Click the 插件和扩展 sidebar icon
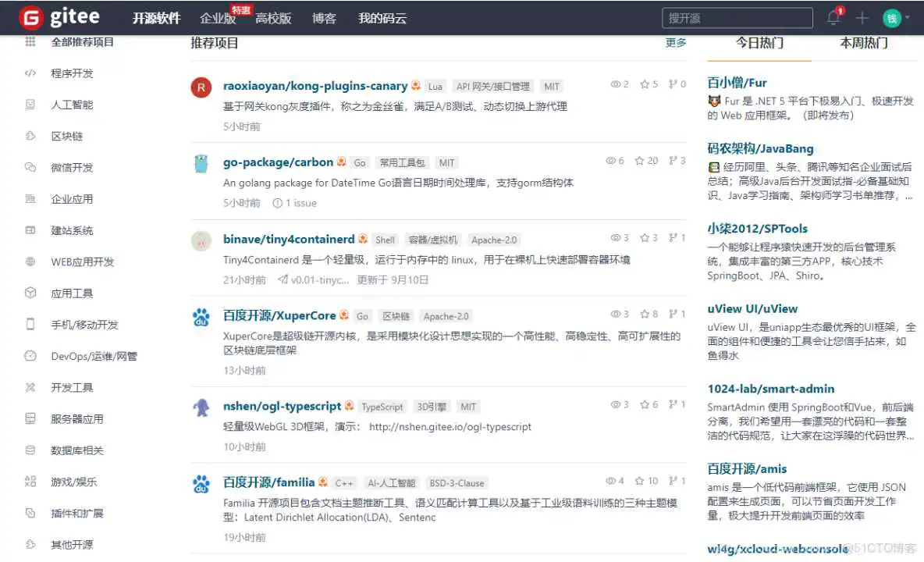This screenshot has width=924, height=562. pyautogui.click(x=30, y=513)
